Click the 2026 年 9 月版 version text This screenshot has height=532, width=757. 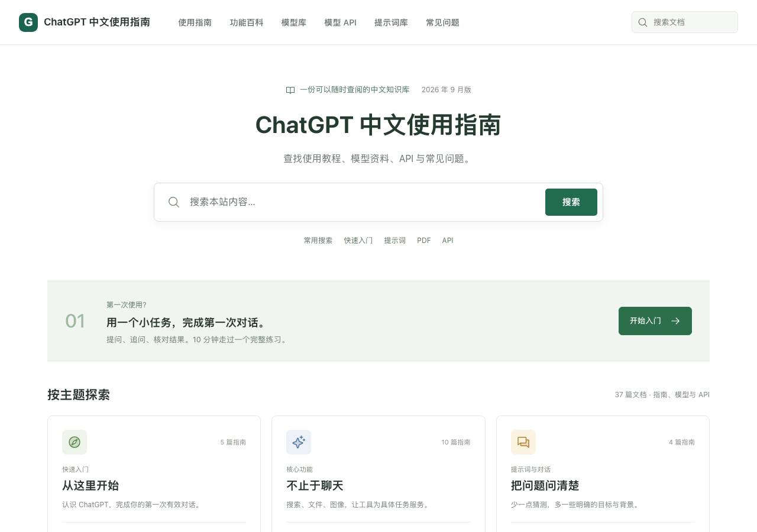click(x=447, y=90)
